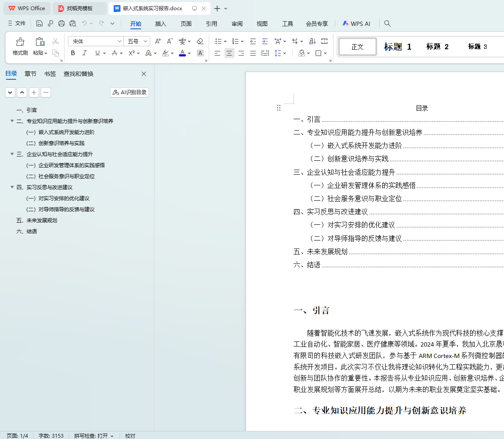Viewport: 504px width, 439px height.
Task: Click the Clear Formatting eraser icon
Action: coord(200,41)
